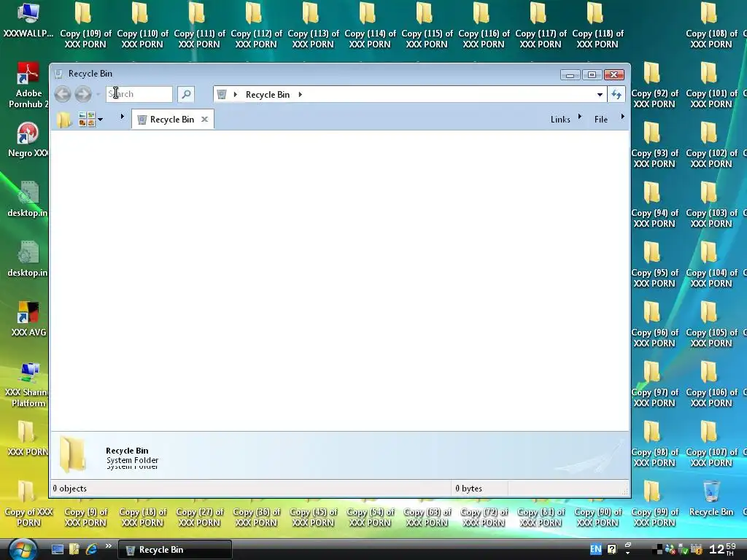747x560 pixels.
Task: Click the Switch between windows quick launch icon
Action: [x=74, y=550]
